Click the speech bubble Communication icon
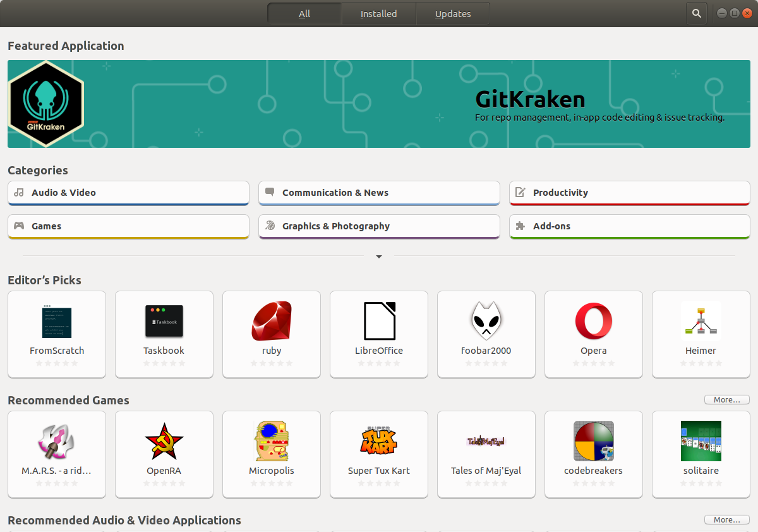Viewport: 758px width, 532px height. (270, 192)
